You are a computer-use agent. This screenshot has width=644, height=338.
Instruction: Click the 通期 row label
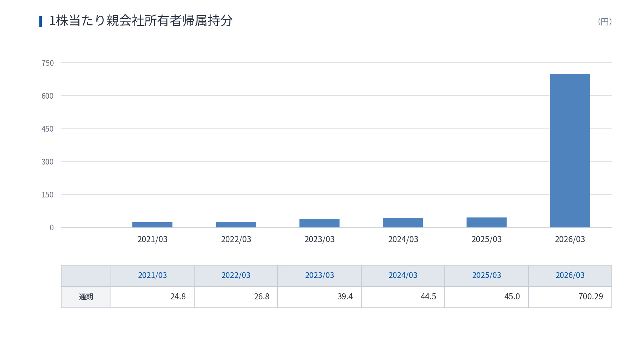pyautogui.click(x=86, y=297)
